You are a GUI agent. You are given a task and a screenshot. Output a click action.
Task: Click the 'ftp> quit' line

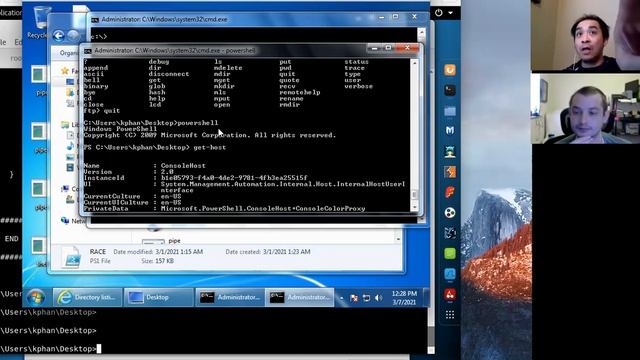(x=102, y=111)
